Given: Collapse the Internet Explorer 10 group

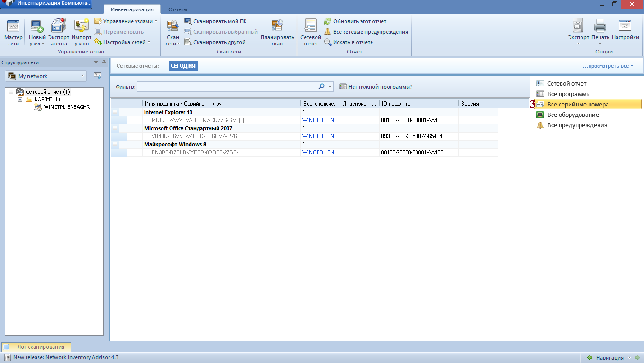Looking at the screenshot, I should (115, 112).
